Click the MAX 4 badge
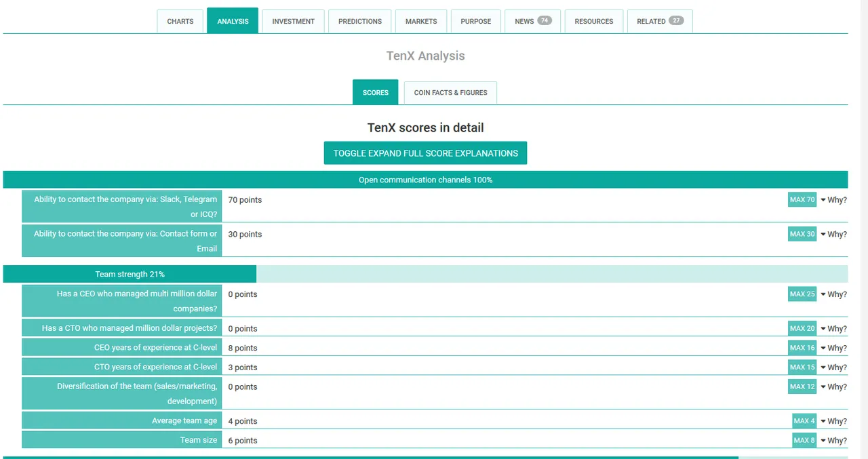 click(804, 421)
